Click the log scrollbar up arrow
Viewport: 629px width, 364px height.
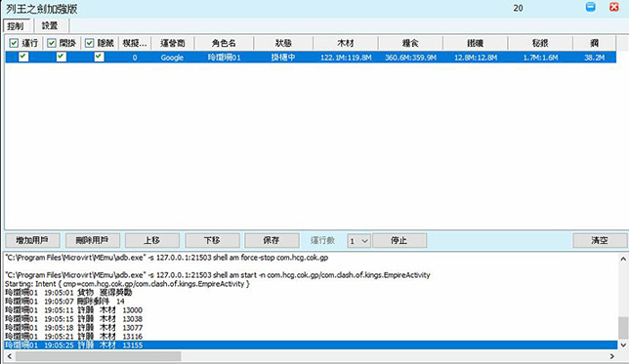click(623, 259)
